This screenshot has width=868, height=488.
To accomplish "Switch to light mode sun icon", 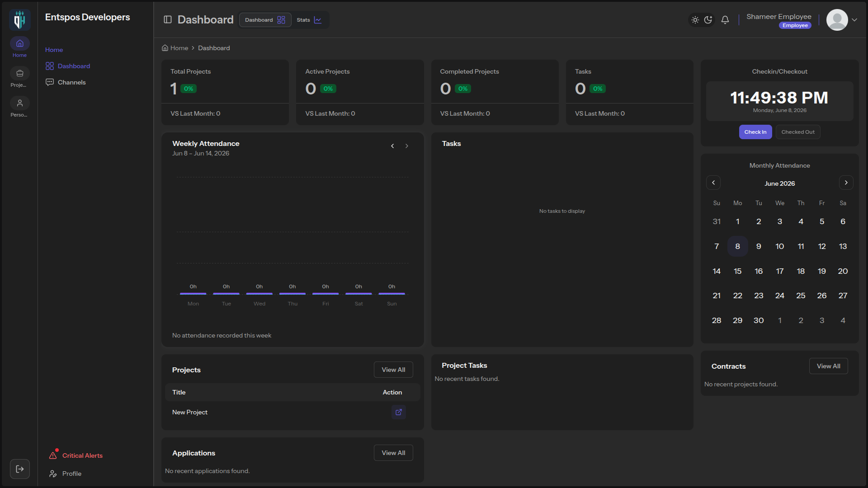I will (695, 20).
